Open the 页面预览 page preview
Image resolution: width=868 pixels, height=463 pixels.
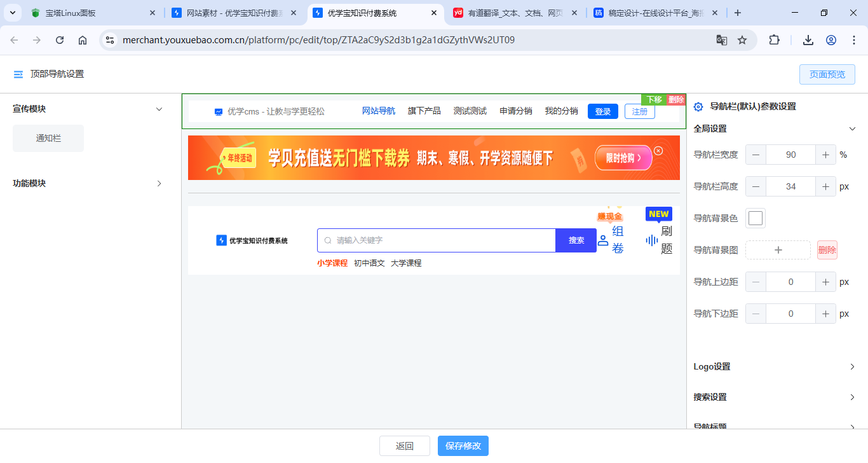click(x=827, y=74)
